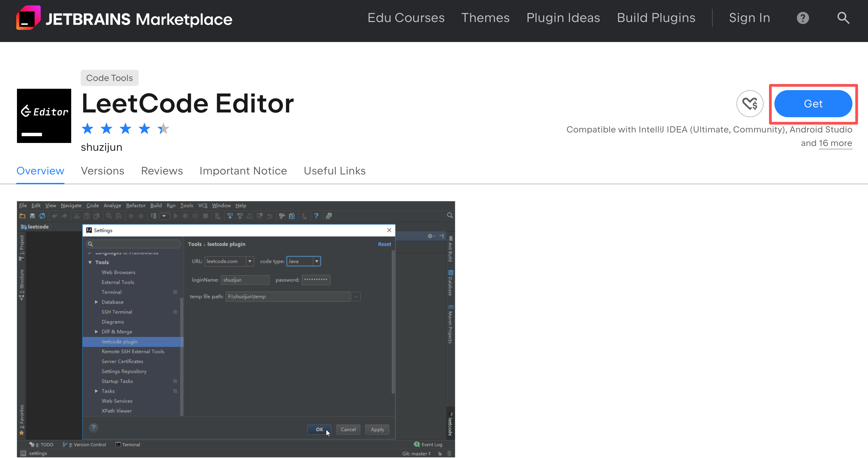Open the Themes section
Viewport: 868px width, 458px height.
point(485,18)
